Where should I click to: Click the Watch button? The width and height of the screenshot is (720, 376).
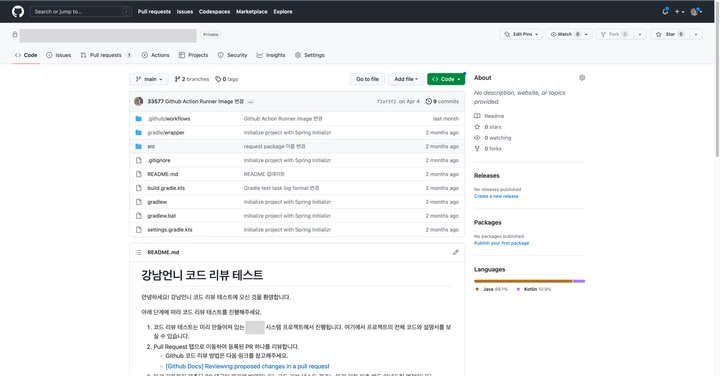click(x=564, y=34)
